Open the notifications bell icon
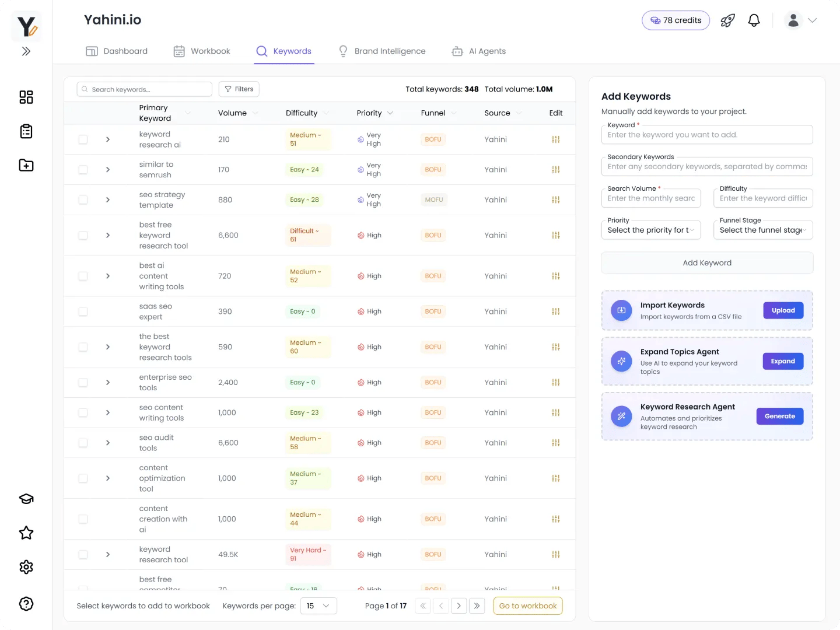The image size is (840, 630). click(754, 19)
